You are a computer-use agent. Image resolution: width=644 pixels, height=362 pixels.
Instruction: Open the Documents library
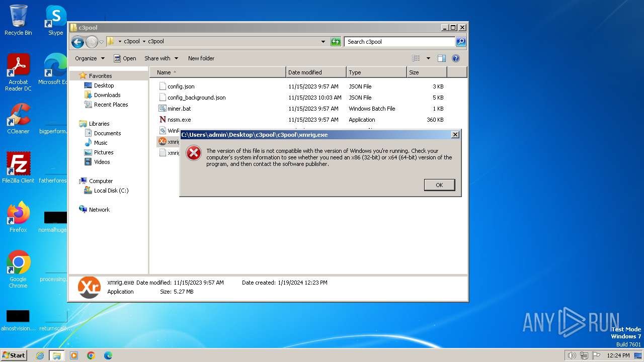pyautogui.click(x=107, y=133)
